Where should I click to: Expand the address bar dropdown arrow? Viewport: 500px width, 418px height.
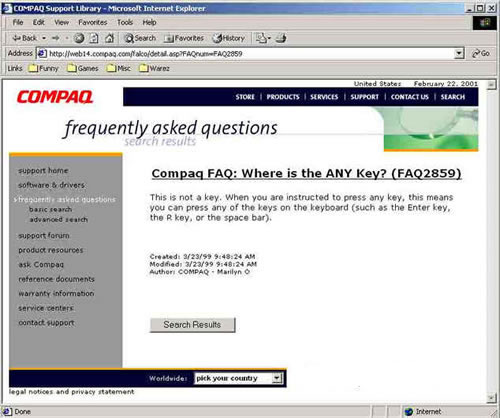459,53
